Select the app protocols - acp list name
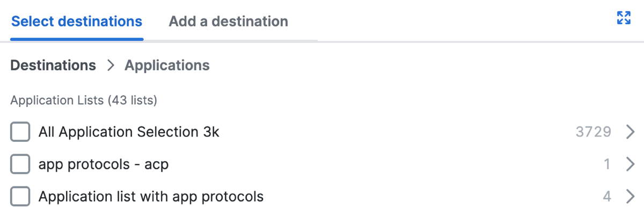Screen dimensions: 644x215 click(x=104, y=164)
